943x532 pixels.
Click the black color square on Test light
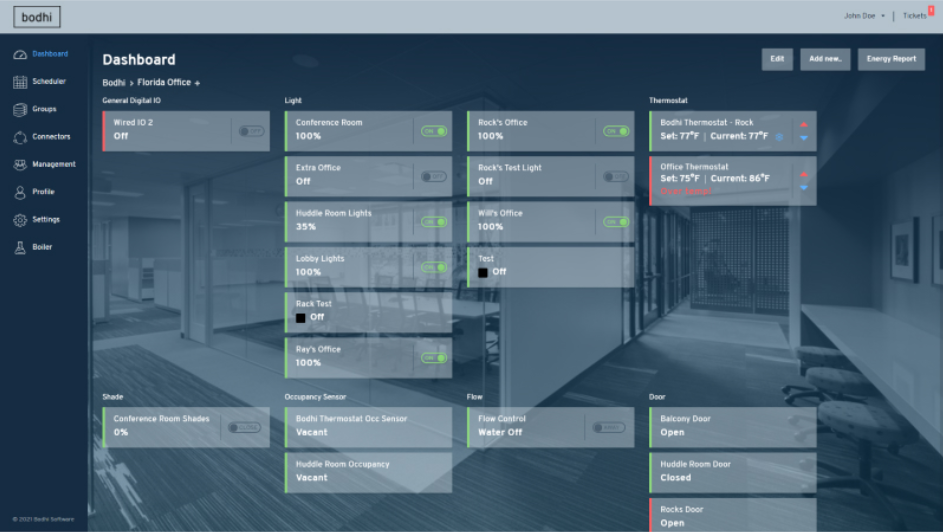click(x=482, y=272)
